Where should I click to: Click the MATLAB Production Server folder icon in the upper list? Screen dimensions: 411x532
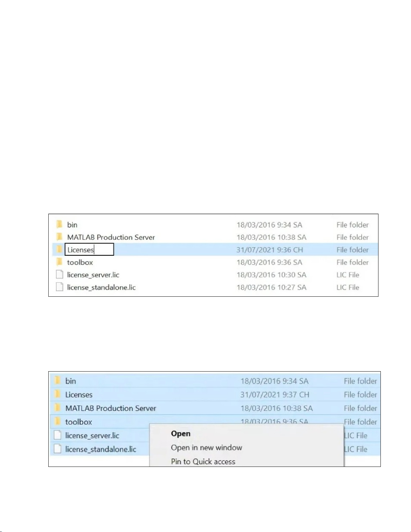pos(59,237)
